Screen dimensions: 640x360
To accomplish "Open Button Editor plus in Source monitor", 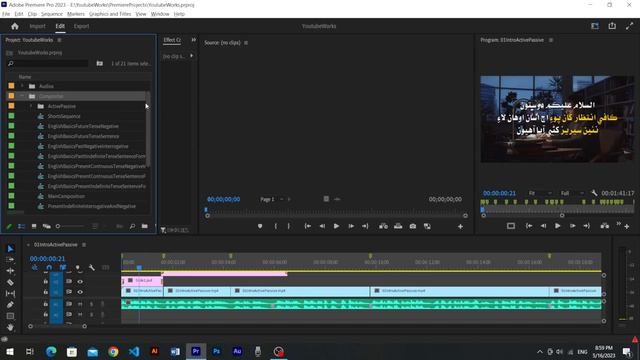I will pyautogui.click(x=460, y=227).
